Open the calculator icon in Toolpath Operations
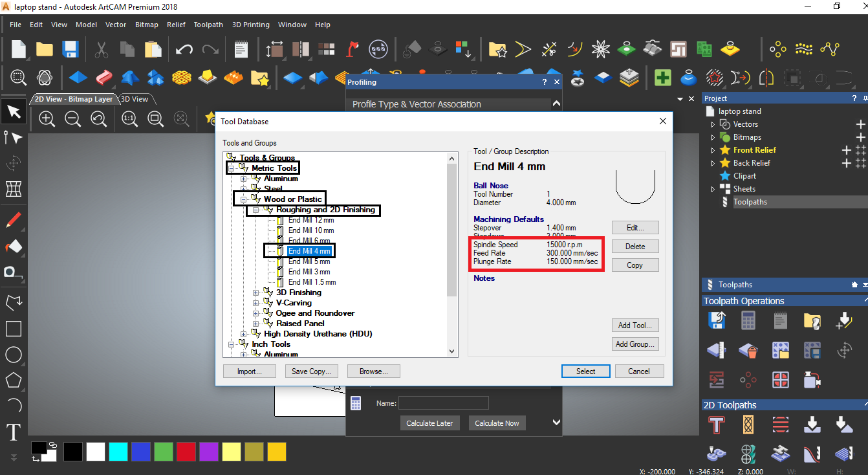 click(748, 320)
